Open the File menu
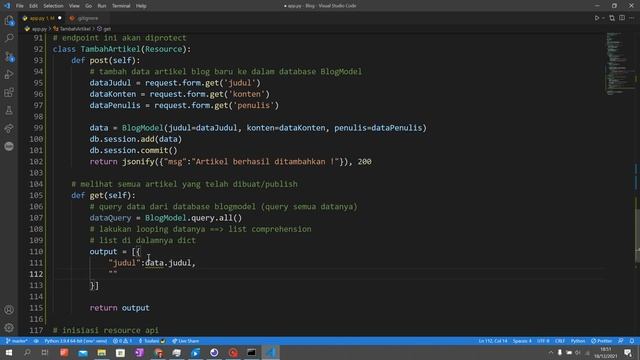This screenshot has height=360, width=640. pos(20,6)
